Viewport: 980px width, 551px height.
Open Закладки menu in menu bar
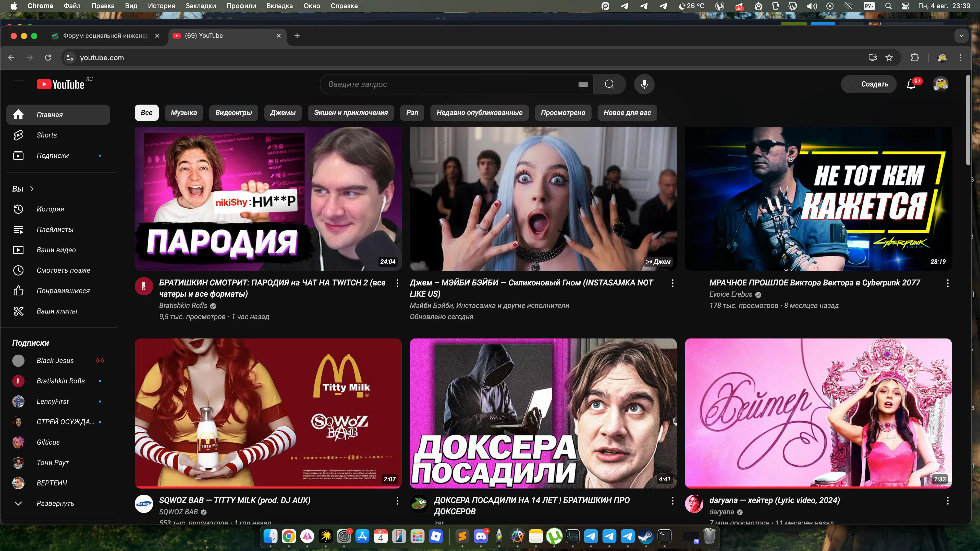201,6
